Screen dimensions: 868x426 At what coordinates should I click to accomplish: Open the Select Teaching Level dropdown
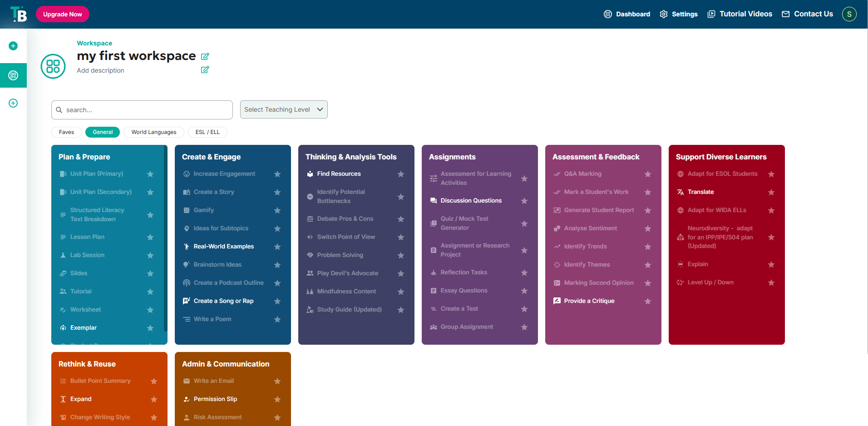point(284,109)
